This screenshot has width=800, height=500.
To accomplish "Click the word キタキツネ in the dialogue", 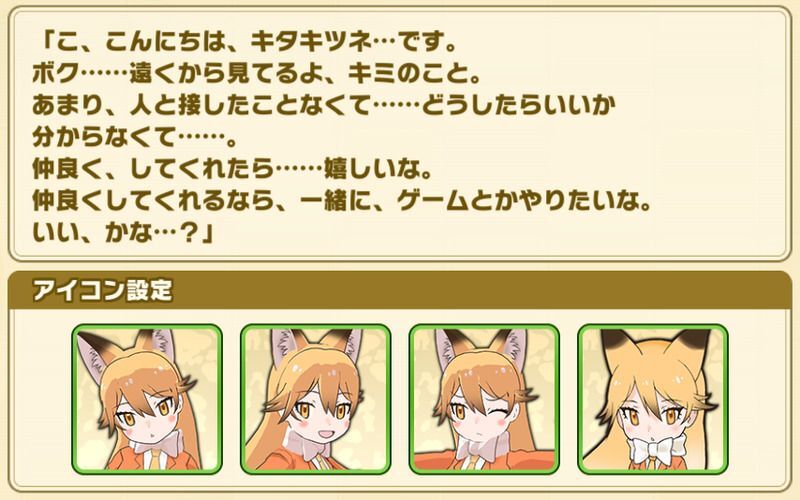I will coord(311,43).
